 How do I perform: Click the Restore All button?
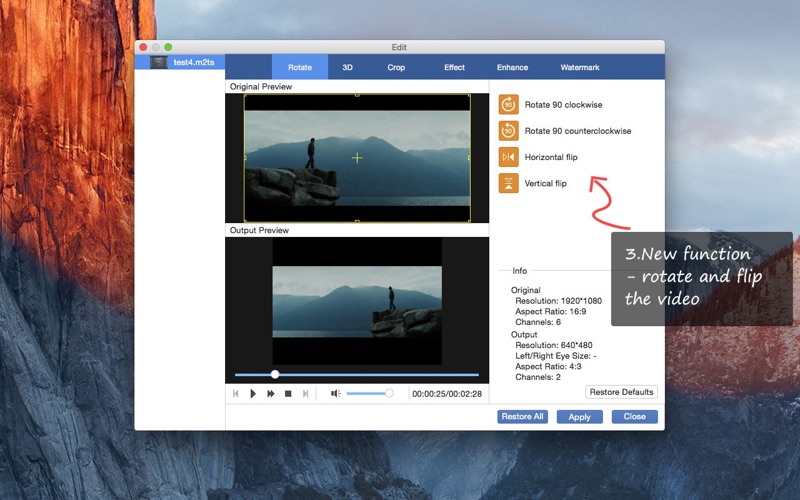522,417
